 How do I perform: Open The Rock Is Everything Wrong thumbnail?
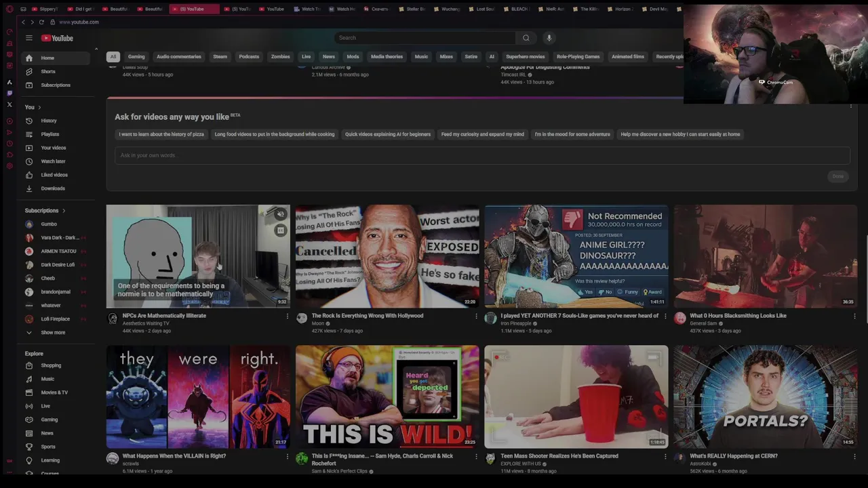[x=387, y=256]
